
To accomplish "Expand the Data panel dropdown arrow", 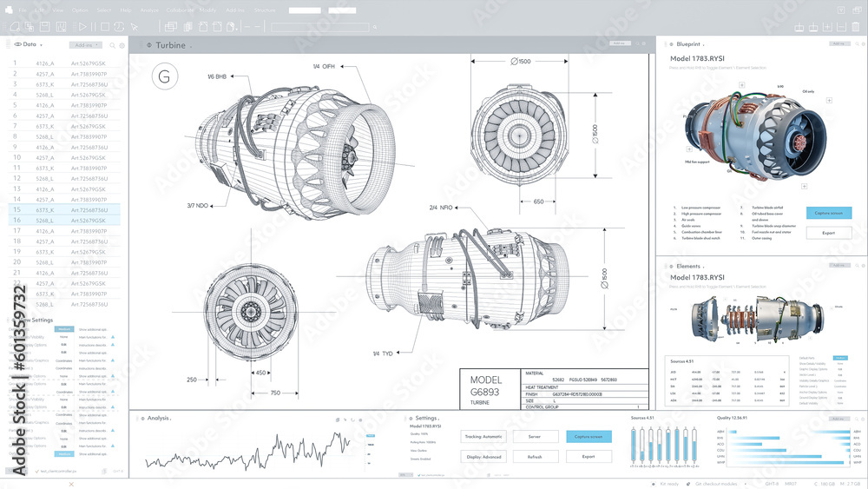I will (41, 45).
